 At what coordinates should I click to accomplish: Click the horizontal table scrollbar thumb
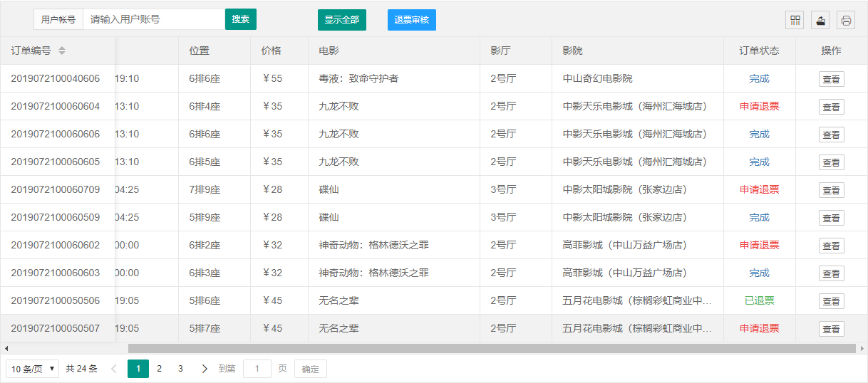pos(492,349)
